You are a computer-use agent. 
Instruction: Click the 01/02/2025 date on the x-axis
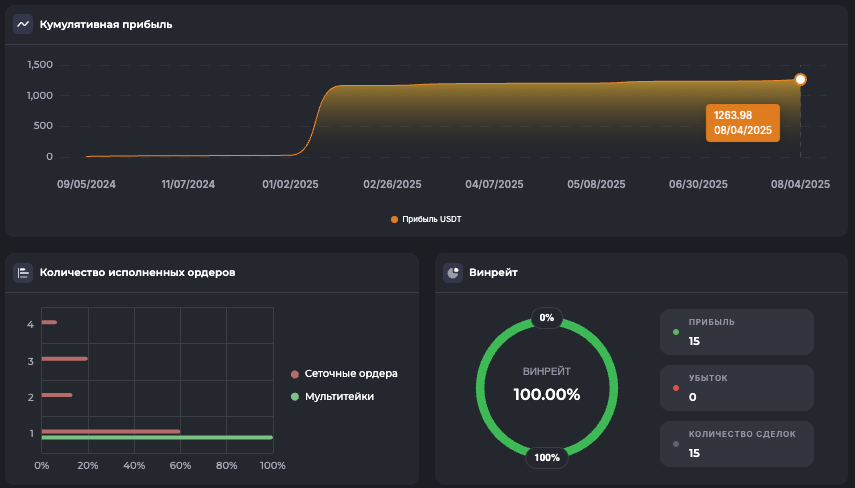point(290,184)
